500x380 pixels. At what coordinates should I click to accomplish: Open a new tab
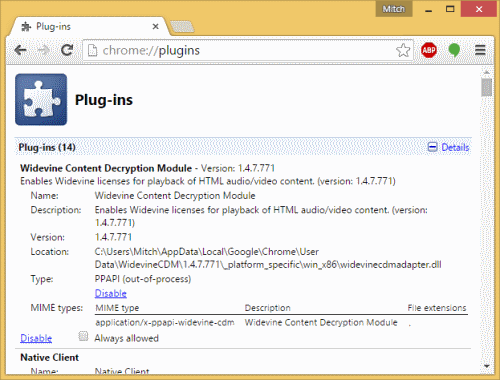pos(182,27)
